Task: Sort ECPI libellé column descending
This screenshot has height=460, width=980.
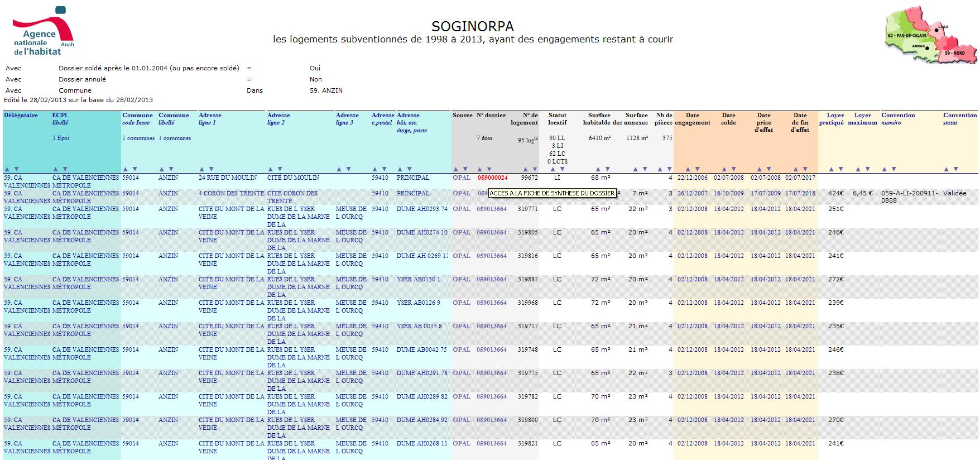Action: (x=65, y=169)
